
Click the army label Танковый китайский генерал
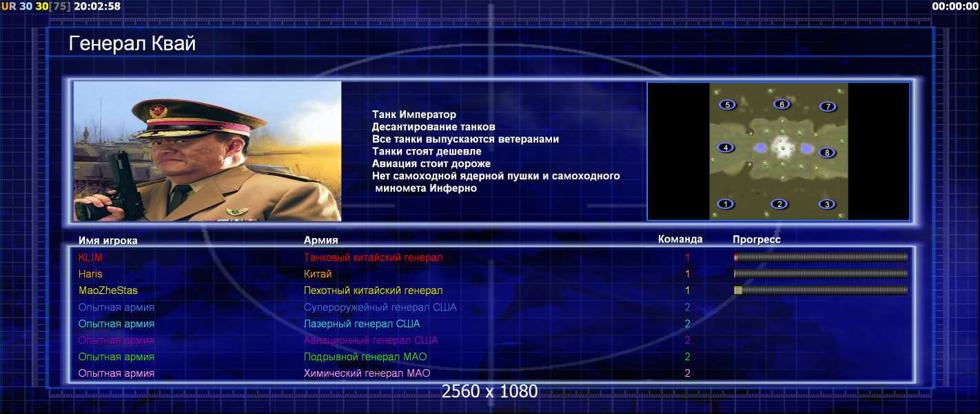[373, 257]
